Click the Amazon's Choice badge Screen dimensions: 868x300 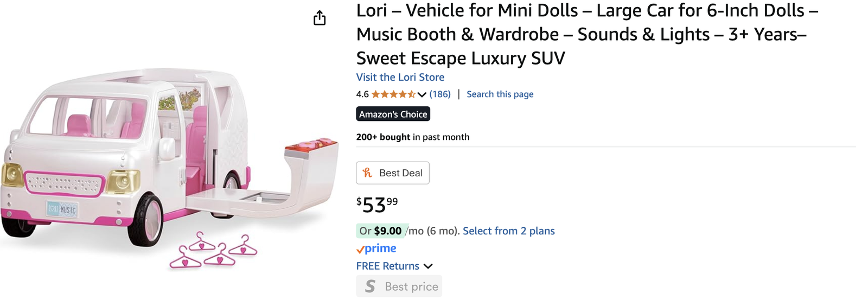(393, 114)
